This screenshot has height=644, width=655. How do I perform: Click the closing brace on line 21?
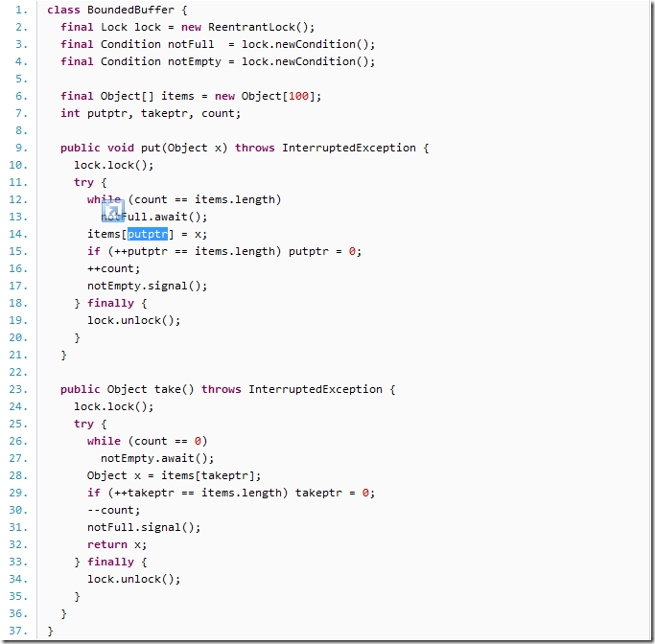click(63, 356)
